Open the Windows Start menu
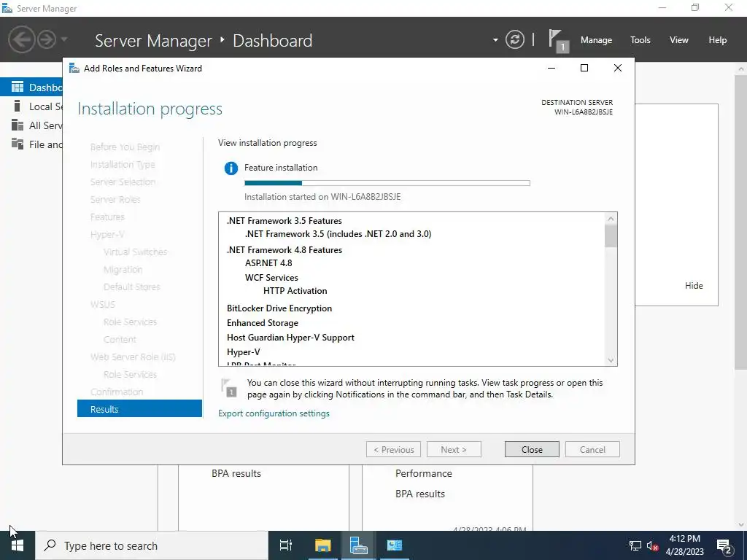Image resolution: width=747 pixels, height=560 pixels. [x=18, y=545]
